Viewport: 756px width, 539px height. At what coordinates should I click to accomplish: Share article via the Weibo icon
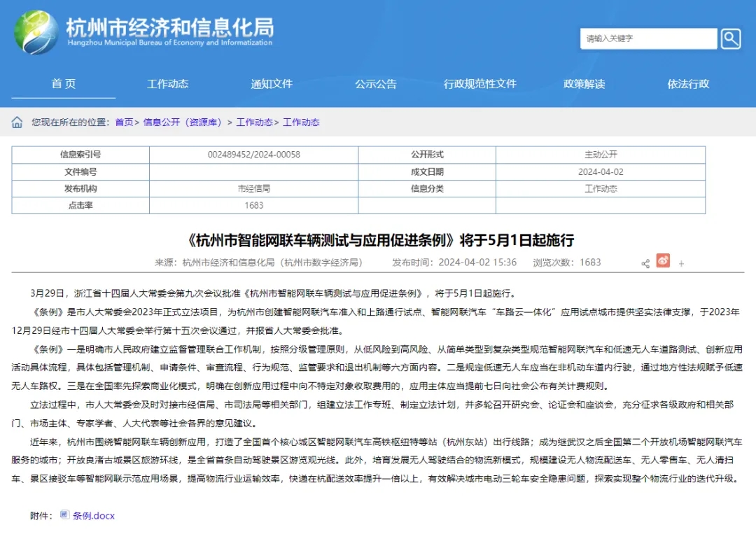click(x=663, y=261)
